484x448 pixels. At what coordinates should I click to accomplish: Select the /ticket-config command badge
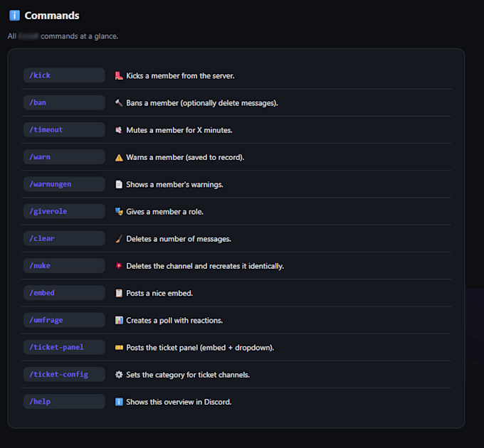pyautogui.click(x=64, y=374)
